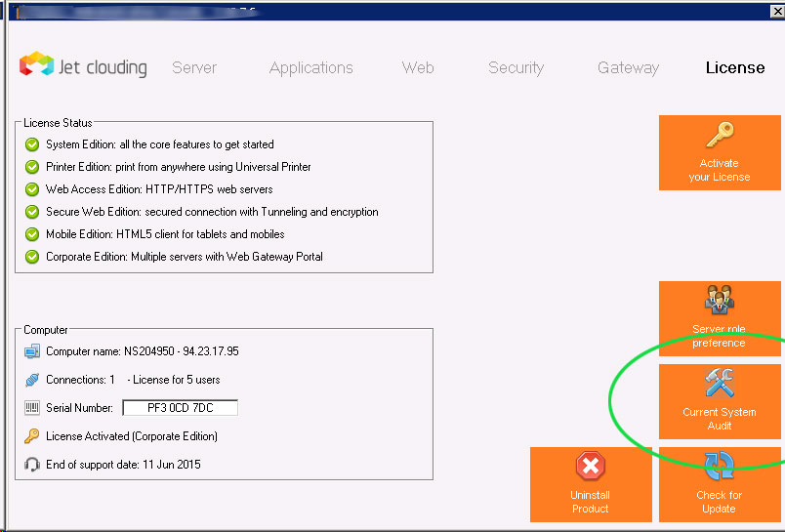Click the Check for Update arrows icon
Viewport: 785px width, 532px height.
(719, 467)
